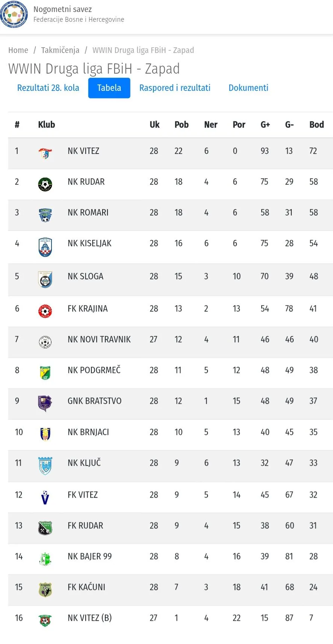
Task: Click the NK Rudar club crest
Action: 45,184
